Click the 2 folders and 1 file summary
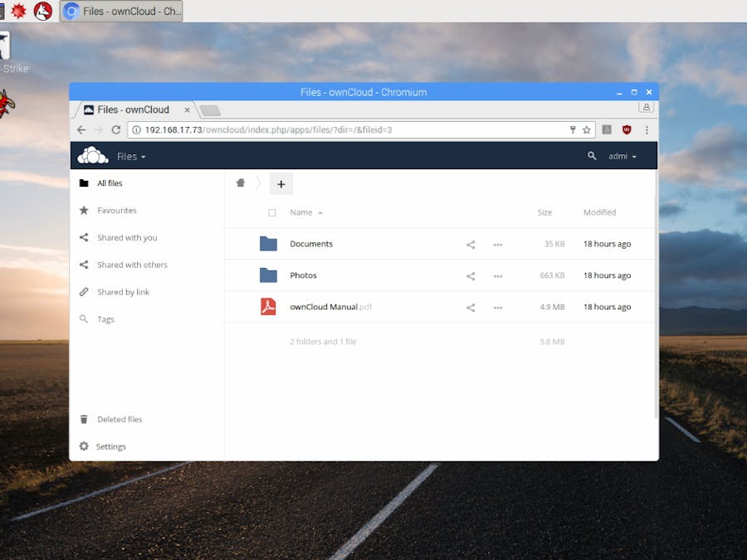747x560 pixels. coord(323,342)
